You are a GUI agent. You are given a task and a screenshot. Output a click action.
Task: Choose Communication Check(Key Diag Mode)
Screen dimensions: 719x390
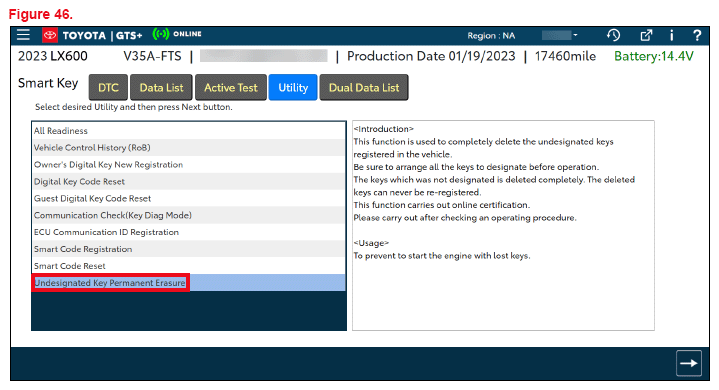click(188, 215)
